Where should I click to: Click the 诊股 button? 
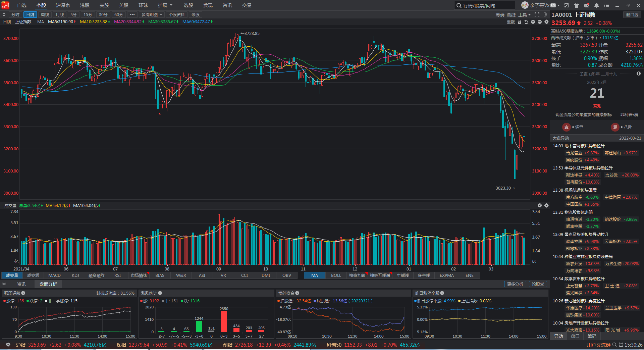coord(196,15)
